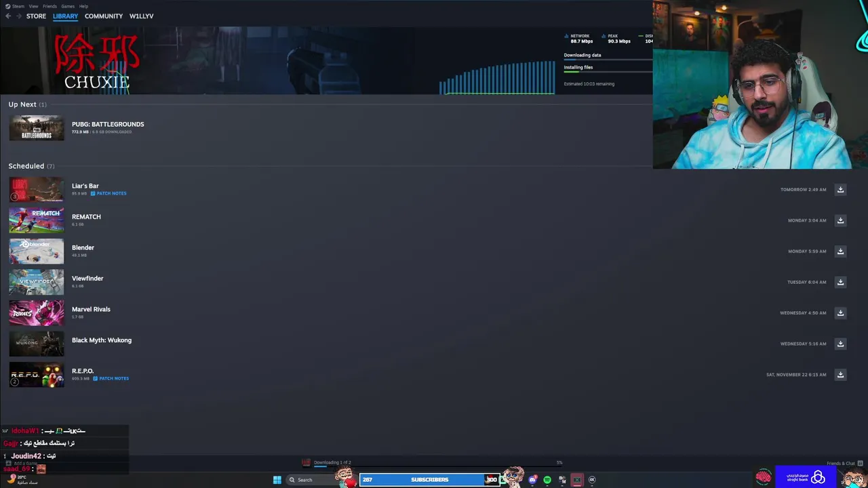The height and width of the screenshot is (488, 868).
Task: Click 'SAT, NOVEMBER 22 6:15 AM' schedule time
Action: pos(796,375)
